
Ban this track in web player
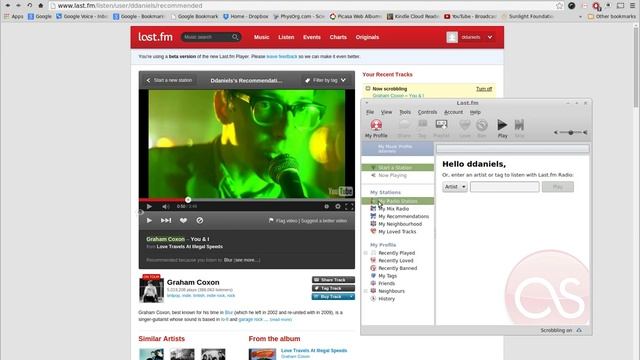(x=200, y=220)
